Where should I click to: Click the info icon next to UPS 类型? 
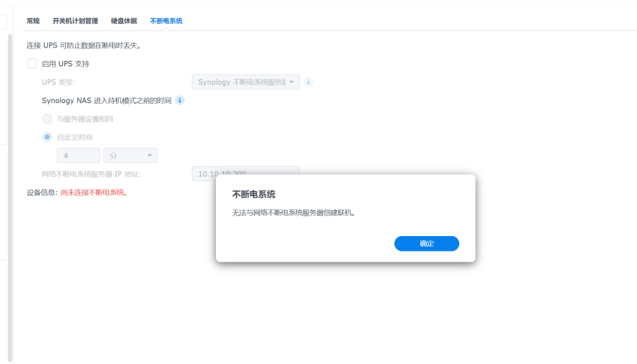308,82
